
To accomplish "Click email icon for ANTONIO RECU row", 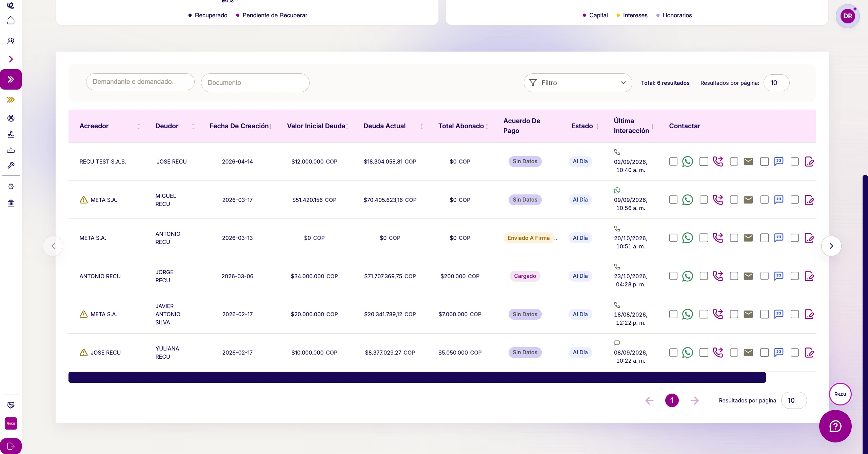I will point(748,238).
